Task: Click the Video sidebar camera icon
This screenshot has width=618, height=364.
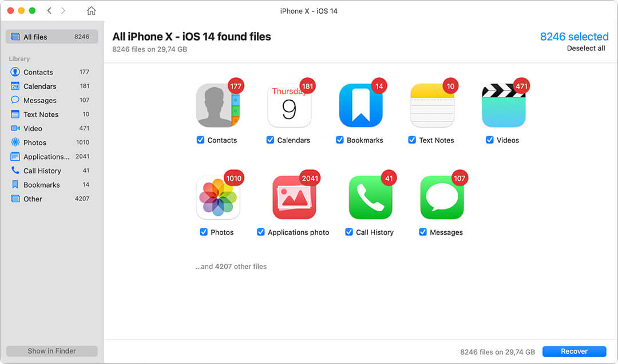Action: click(x=15, y=128)
